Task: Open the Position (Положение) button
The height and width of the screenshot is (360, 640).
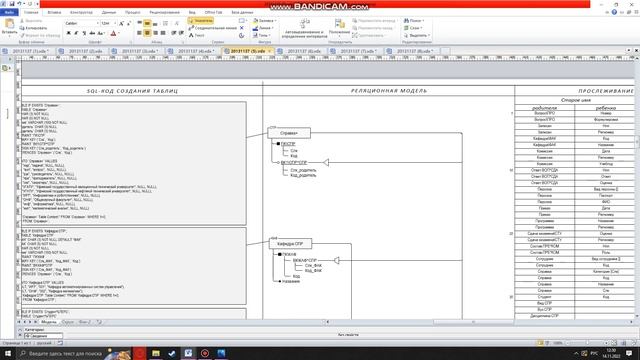Action: click(x=339, y=27)
